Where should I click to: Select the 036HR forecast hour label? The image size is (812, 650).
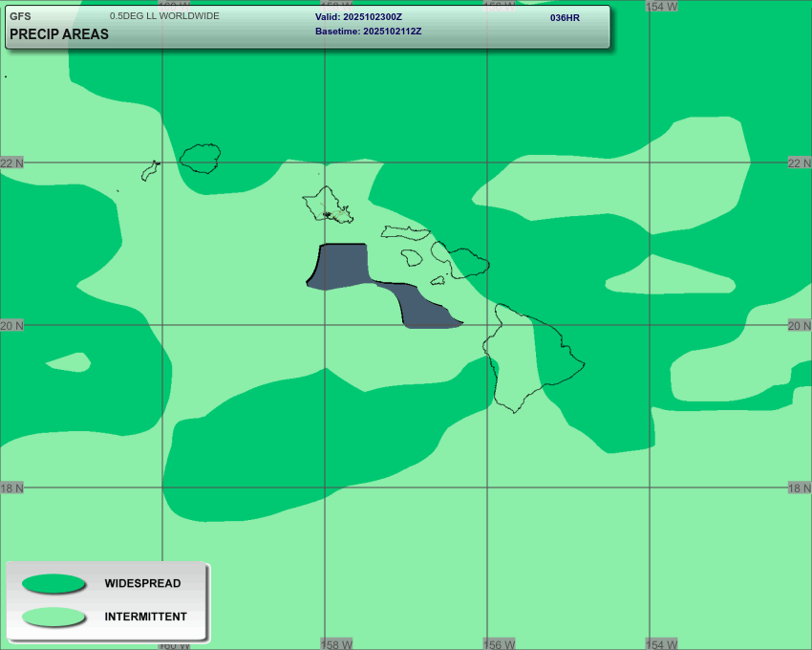coord(565,18)
